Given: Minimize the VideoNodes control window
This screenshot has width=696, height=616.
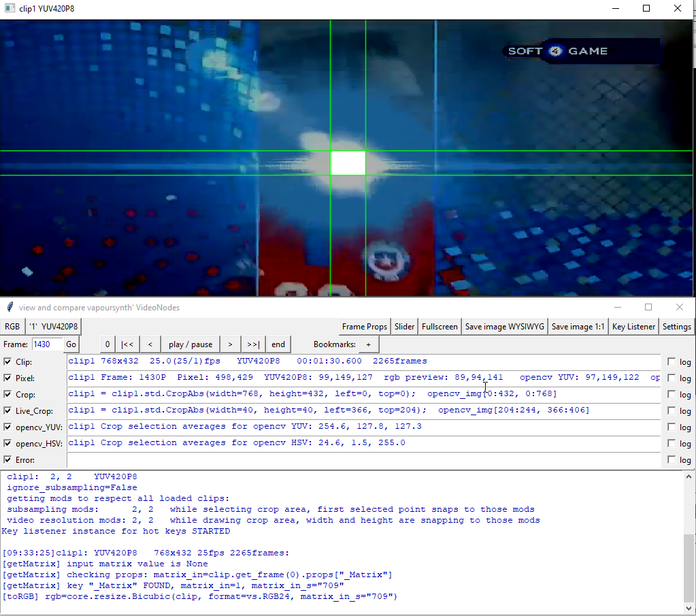Looking at the screenshot, I should 618,307.
